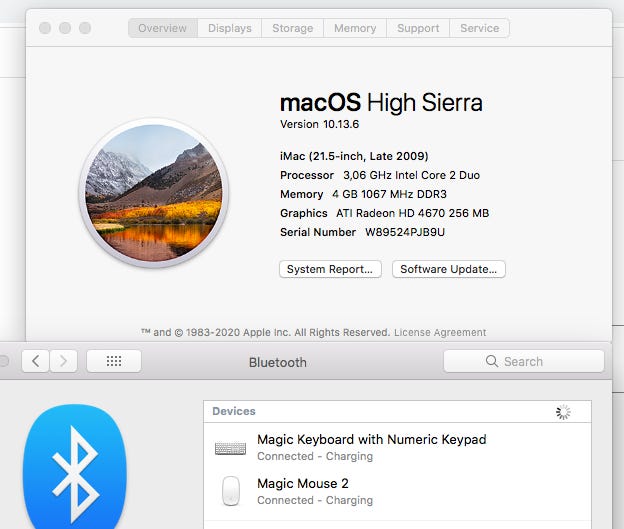
Task: Click the keyboard device icon
Action: click(230, 448)
